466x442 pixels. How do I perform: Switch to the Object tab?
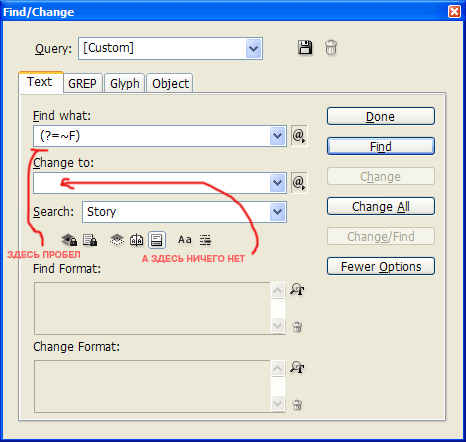click(x=170, y=83)
